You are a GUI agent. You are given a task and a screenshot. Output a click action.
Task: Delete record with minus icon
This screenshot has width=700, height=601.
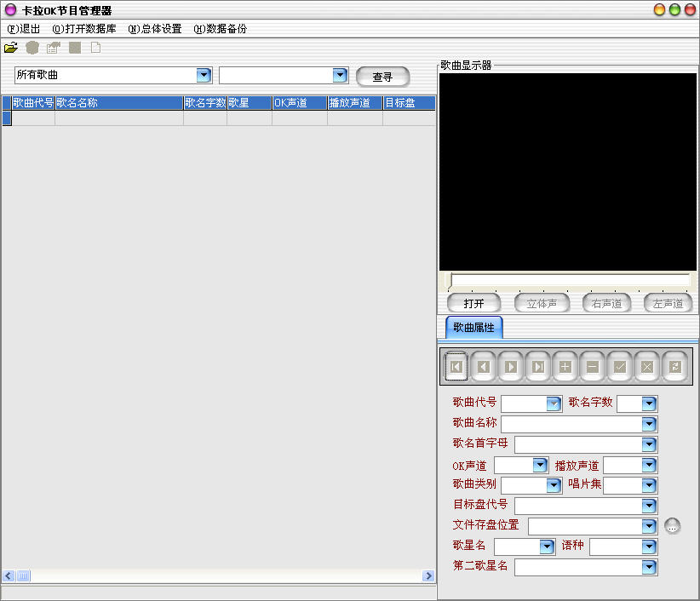(x=593, y=366)
